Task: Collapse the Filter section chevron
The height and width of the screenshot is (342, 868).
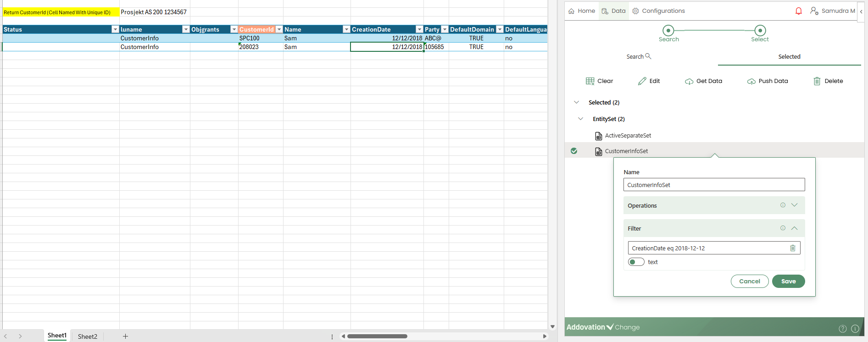Action: click(795, 228)
